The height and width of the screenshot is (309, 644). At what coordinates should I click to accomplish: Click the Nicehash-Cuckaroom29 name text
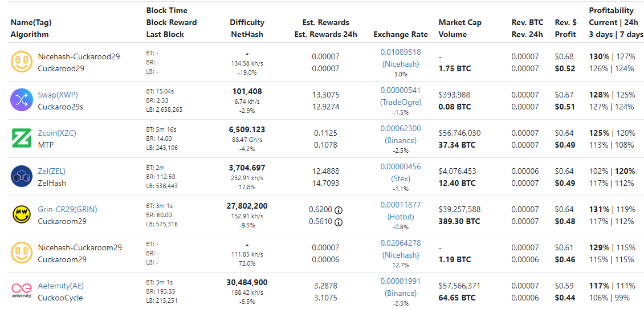(80, 247)
